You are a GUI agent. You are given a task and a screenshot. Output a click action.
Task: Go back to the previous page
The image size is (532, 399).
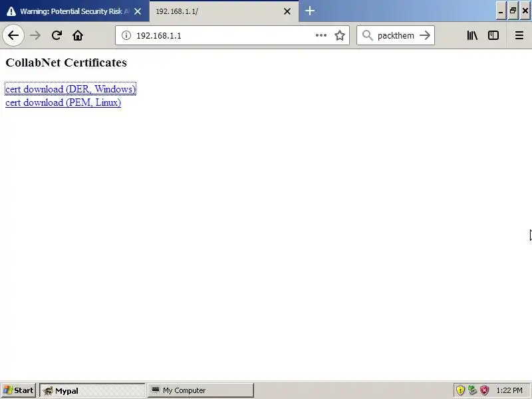click(x=13, y=35)
